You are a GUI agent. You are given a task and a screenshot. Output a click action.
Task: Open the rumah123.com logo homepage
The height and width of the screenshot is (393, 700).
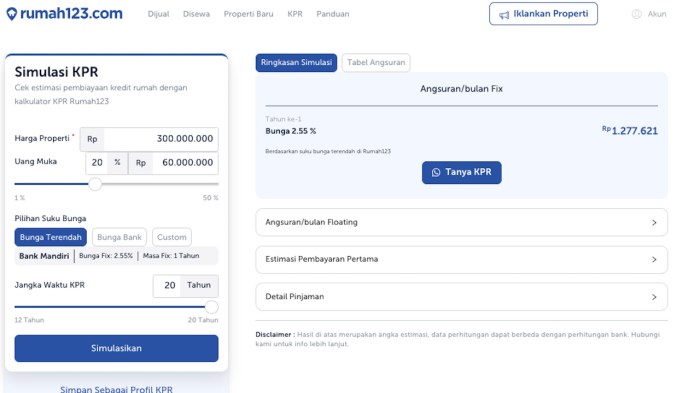64,14
